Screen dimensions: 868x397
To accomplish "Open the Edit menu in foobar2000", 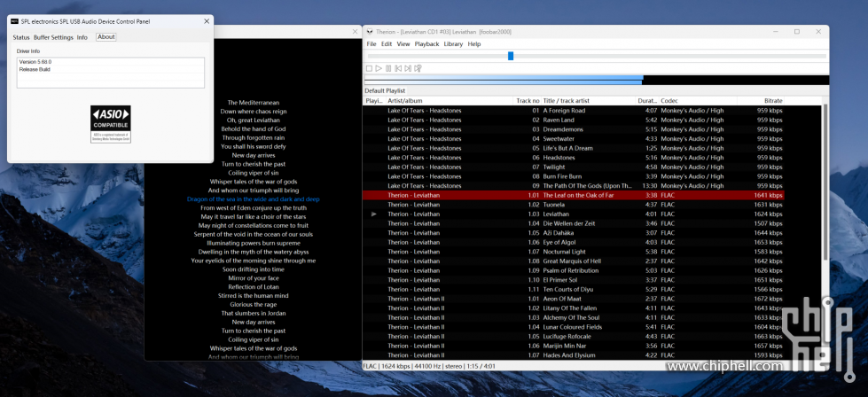I will 387,44.
